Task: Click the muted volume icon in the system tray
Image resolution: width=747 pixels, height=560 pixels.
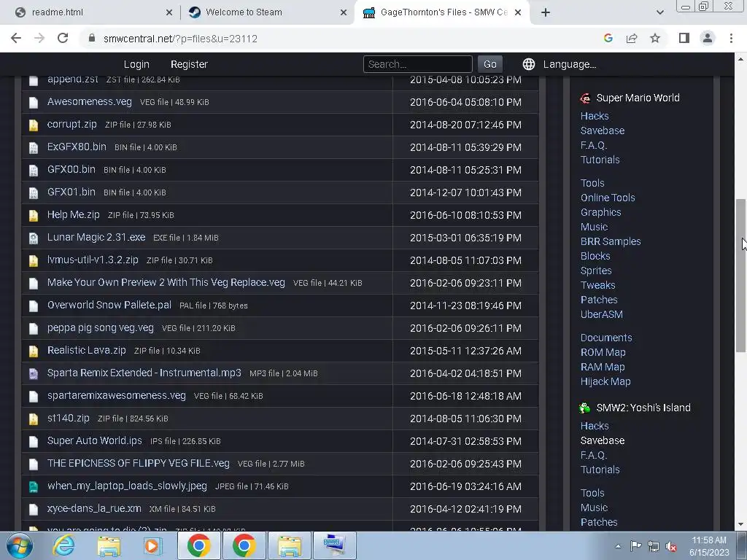Action: 671,546
